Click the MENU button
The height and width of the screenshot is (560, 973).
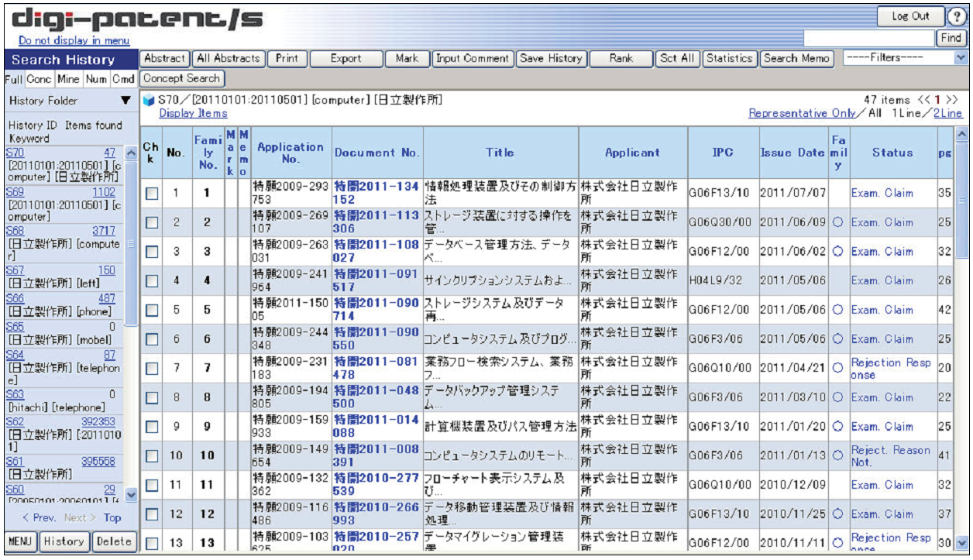pyautogui.click(x=21, y=541)
